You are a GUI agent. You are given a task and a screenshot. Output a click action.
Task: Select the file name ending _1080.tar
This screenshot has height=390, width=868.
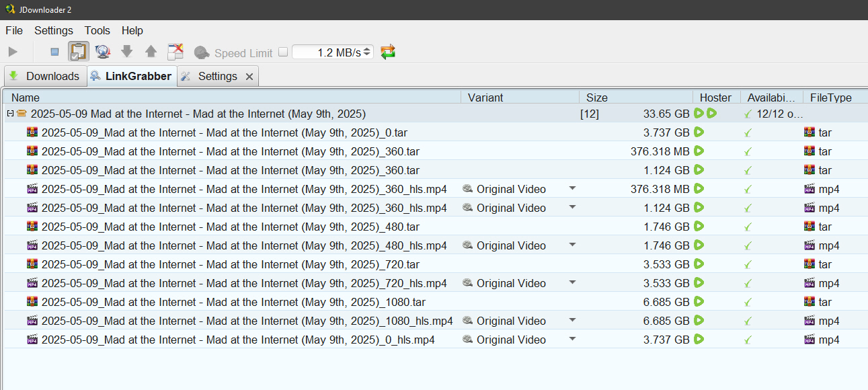coord(233,302)
